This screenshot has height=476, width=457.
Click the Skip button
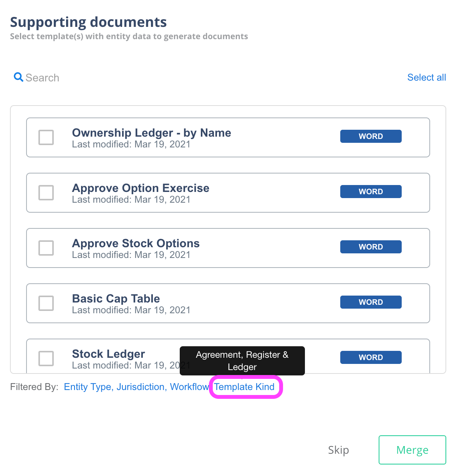coord(338,450)
